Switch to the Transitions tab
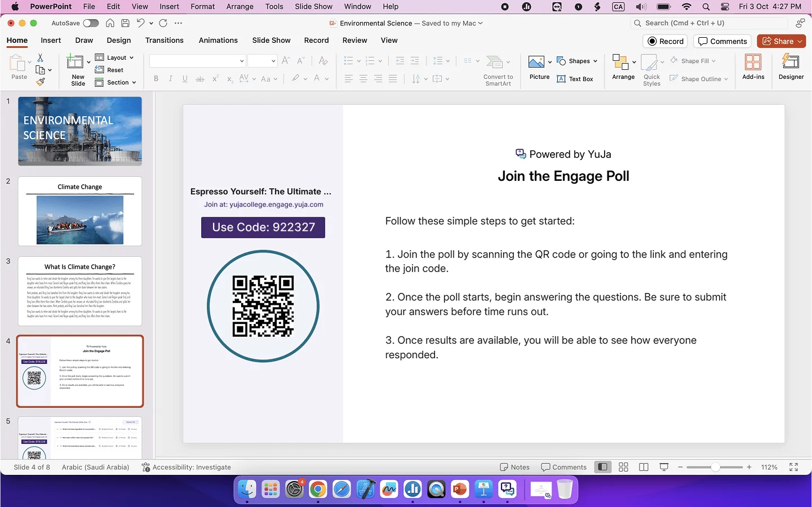The height and width of the screenshot is (507, 812). tap(164, 41)
